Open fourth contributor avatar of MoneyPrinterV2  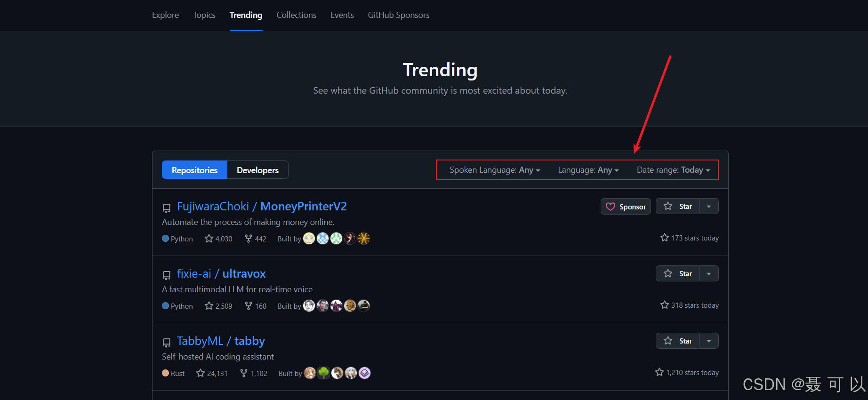pyautogui.click(x=350, y=239)
